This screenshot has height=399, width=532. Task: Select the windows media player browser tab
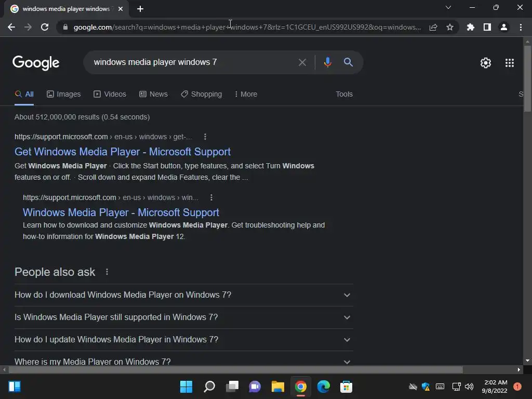click(x=66, y=9)
